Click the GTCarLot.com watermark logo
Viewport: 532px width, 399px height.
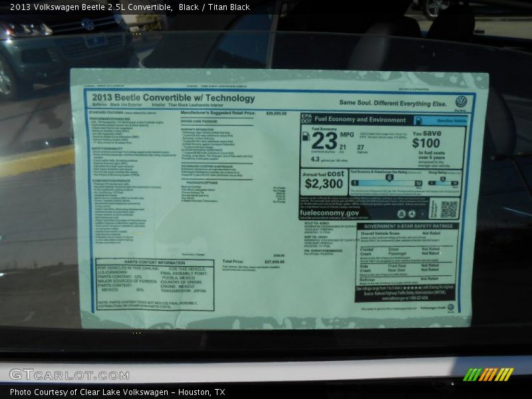pyautogui.click(x=60, y=374)
